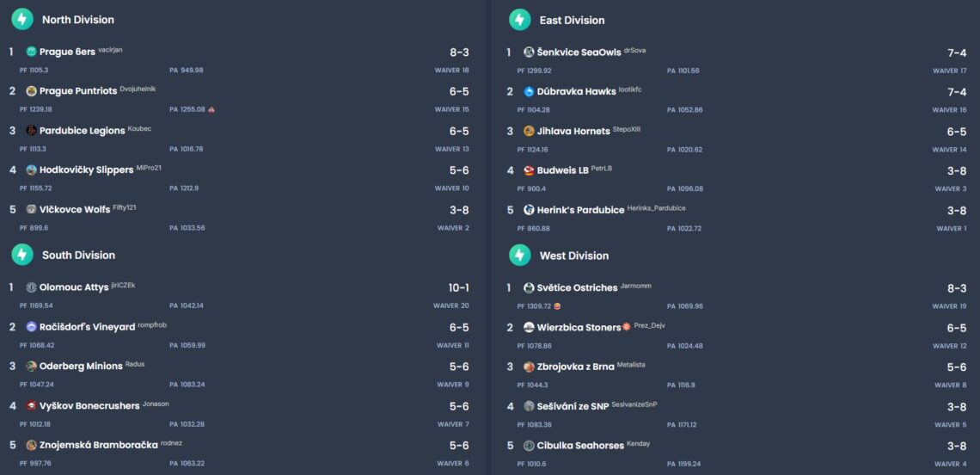Click the South Division lightning icon

(22, 255)
